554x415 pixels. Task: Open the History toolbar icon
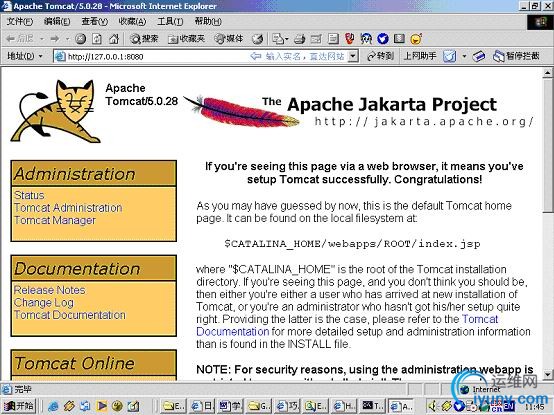(258, 39)
